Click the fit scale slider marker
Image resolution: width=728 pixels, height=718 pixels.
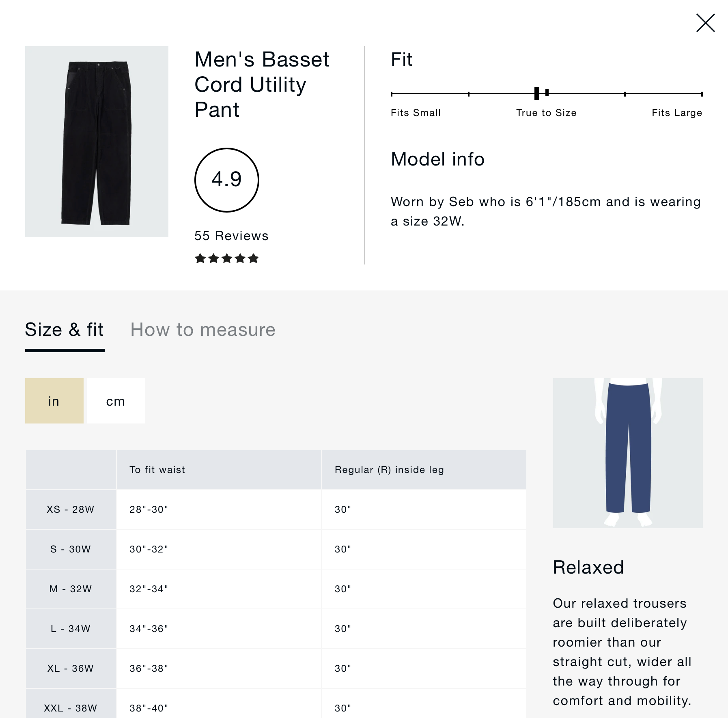coord(537,93)
